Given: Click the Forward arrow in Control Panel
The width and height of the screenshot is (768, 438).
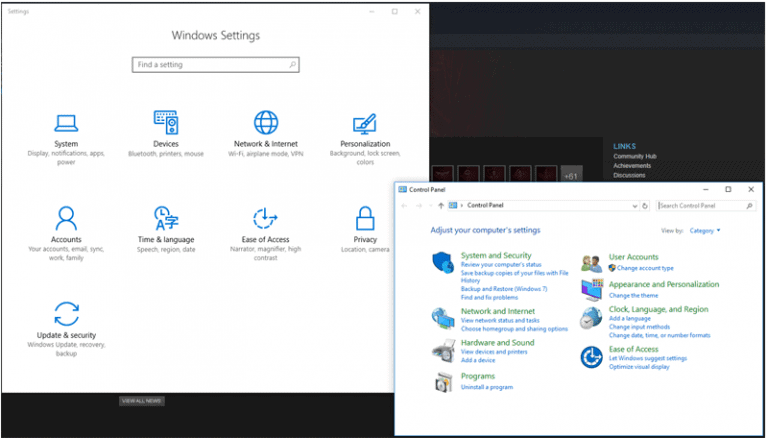Looking at the screenshot, I should 419,206.
